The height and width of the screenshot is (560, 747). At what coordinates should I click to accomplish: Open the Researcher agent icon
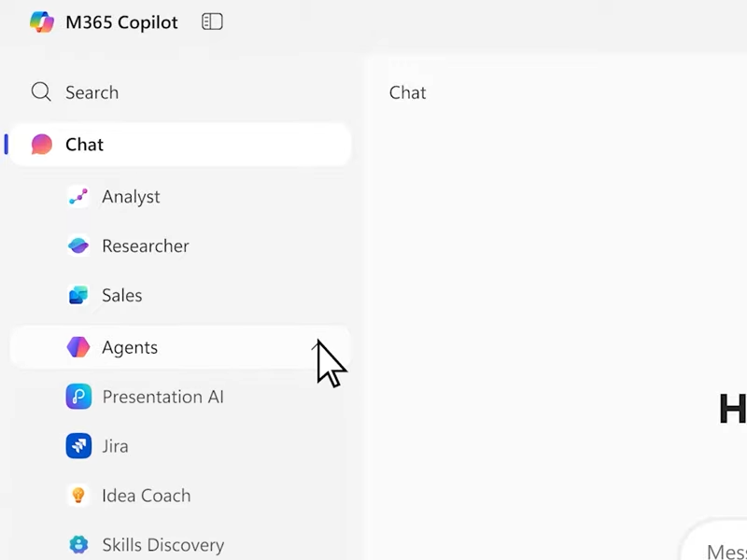[x=79, y=245]
